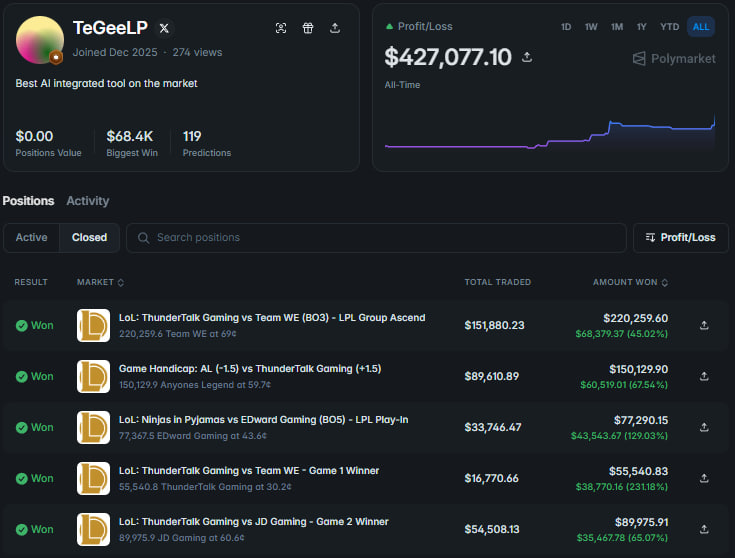Open LoL icon for Team WE Game 1 Winner

tap(93, 478)
